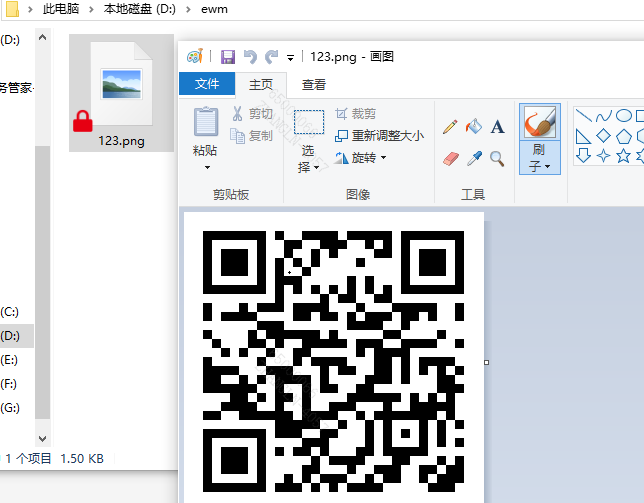644x503 pixels.
Task: Choose the curve shape
Action: coord(603,116)
